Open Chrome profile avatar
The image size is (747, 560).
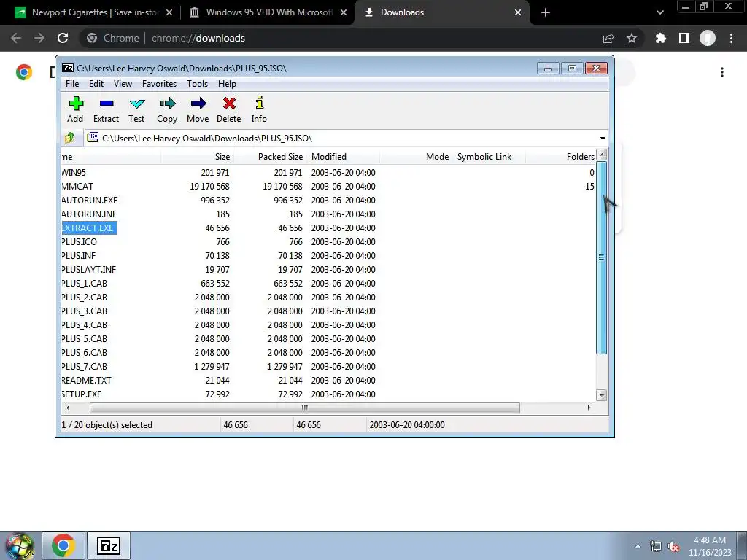[708, 38]
